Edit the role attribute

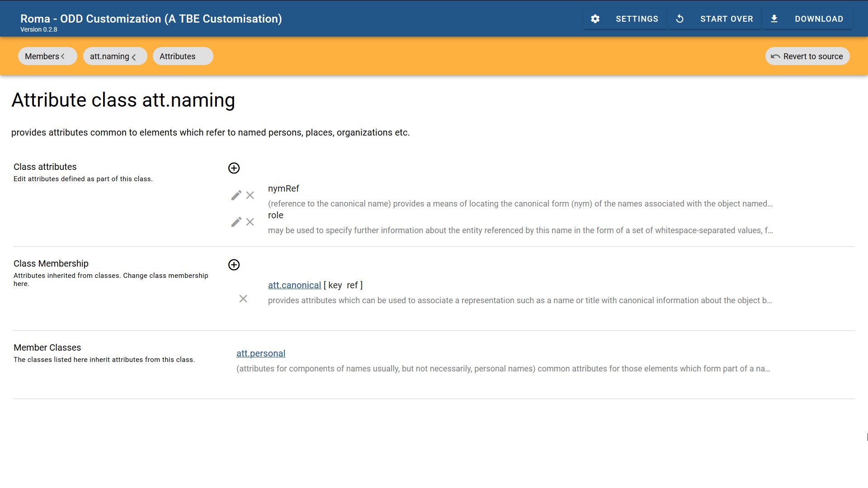pyautogui.click(x=236, y=222)
